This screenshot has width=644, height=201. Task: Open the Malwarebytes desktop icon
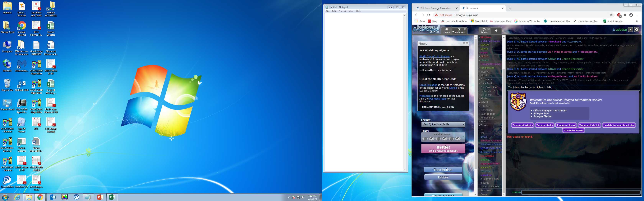(22, 66)
